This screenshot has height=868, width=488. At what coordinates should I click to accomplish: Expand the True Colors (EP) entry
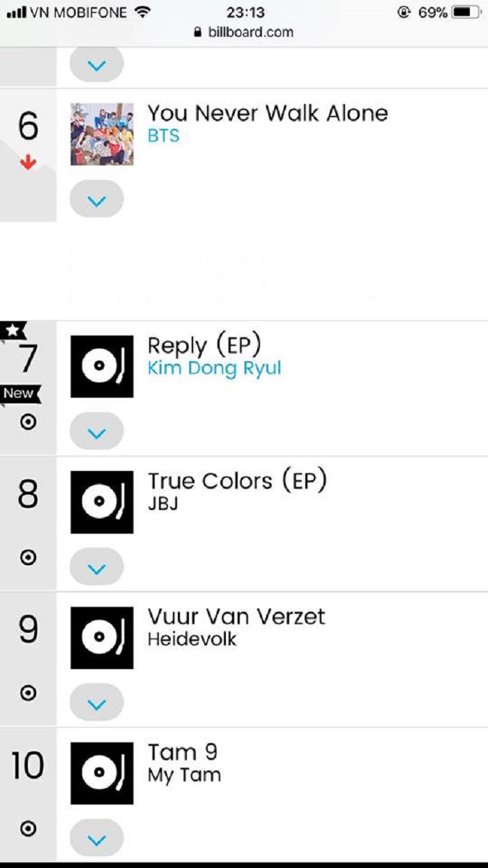(x=97, y=569)
